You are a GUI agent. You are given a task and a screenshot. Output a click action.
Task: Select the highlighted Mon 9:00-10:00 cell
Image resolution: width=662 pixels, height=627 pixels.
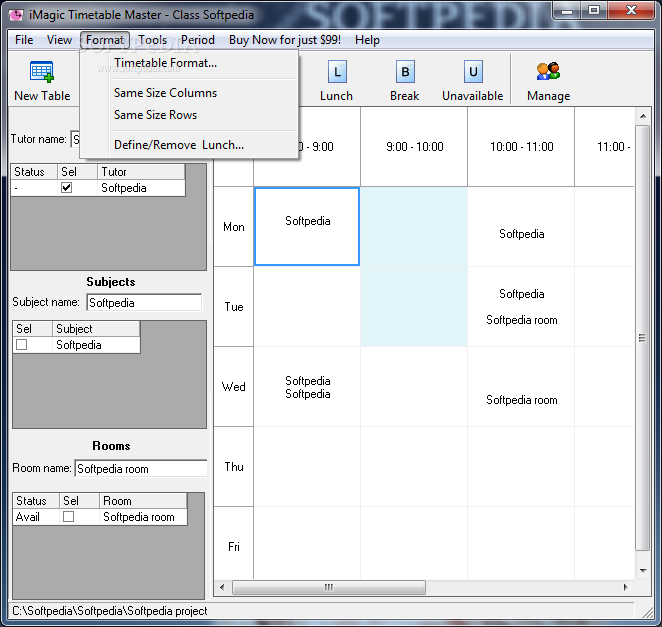(x=414, y=226)
